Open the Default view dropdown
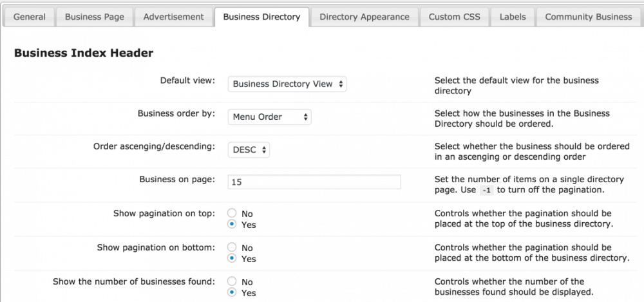644x302 pixels. pos(287,84)
